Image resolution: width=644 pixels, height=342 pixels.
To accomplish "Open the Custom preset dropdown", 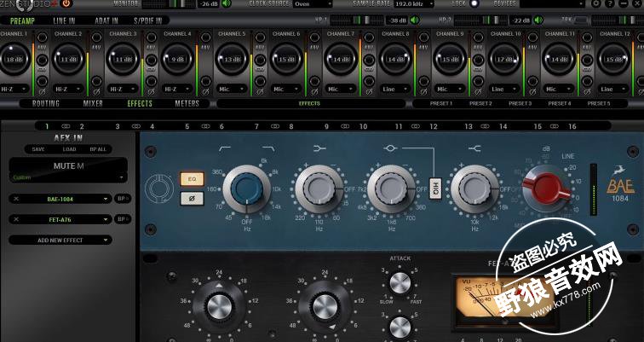I will [68, 177].
